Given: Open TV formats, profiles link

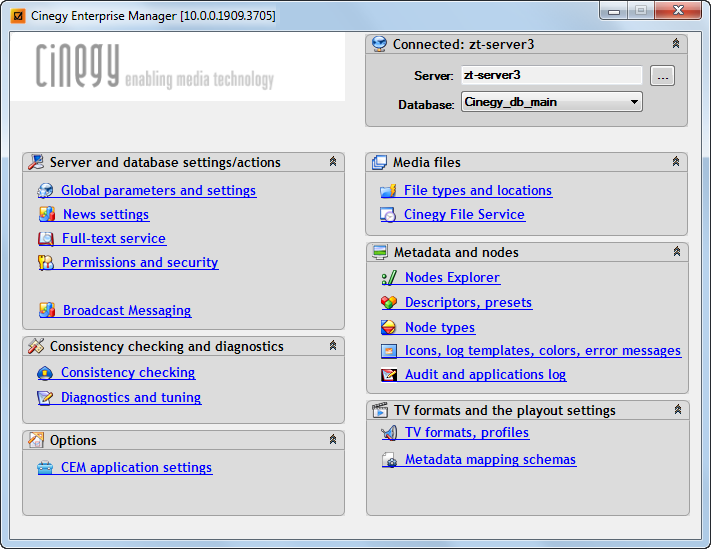Looking at the screenshot, I should [467, 432].
